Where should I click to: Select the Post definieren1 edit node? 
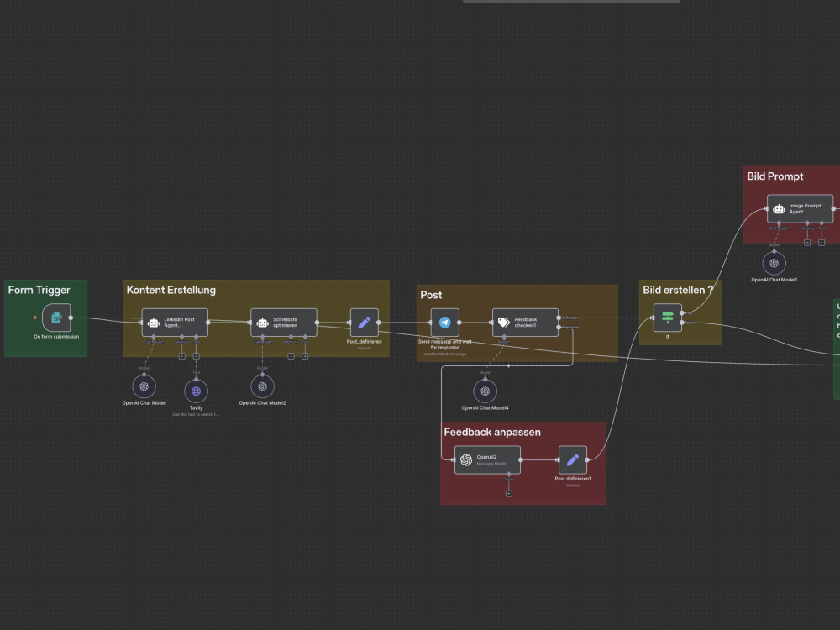(x=573, y=459)
